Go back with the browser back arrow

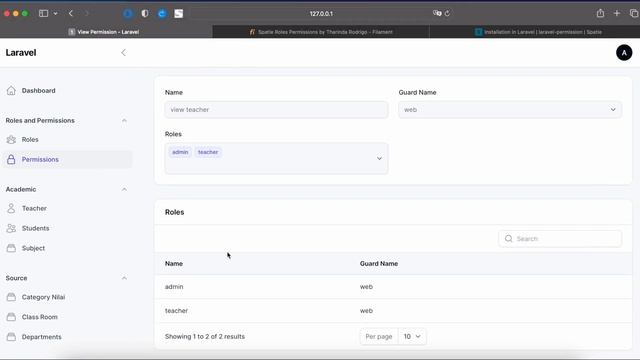pyautogui.click(x=71, y=13)
